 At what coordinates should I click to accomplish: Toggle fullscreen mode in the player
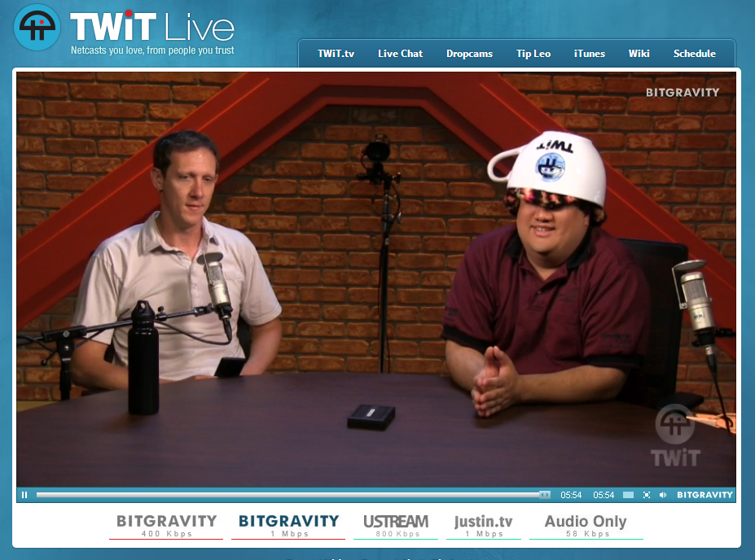(x=647, y=495)
